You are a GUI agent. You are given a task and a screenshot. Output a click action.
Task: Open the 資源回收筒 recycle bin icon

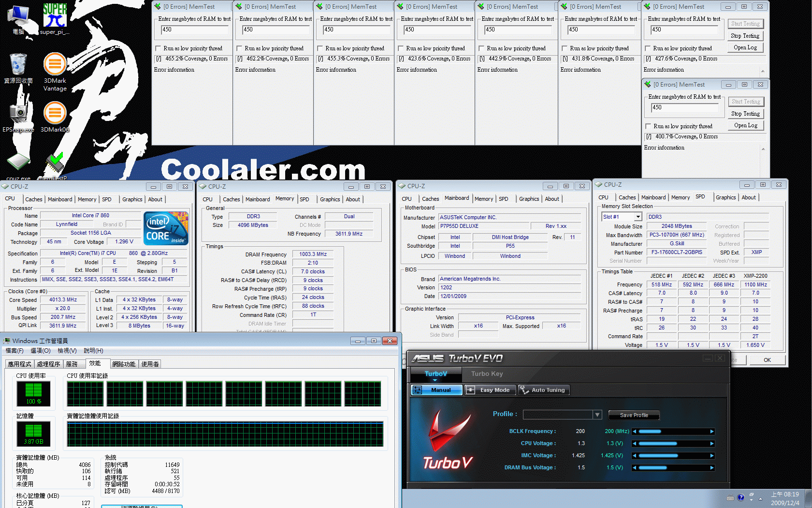click(18, 68)
